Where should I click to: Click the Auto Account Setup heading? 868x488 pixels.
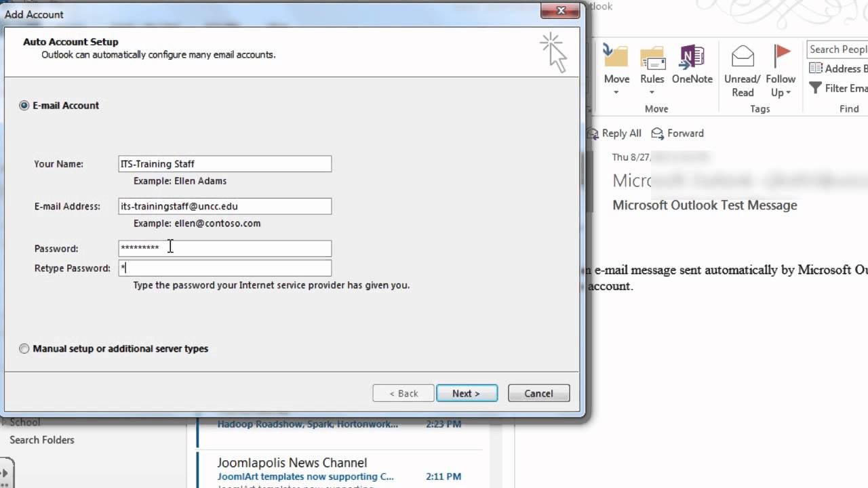(71, 42)
